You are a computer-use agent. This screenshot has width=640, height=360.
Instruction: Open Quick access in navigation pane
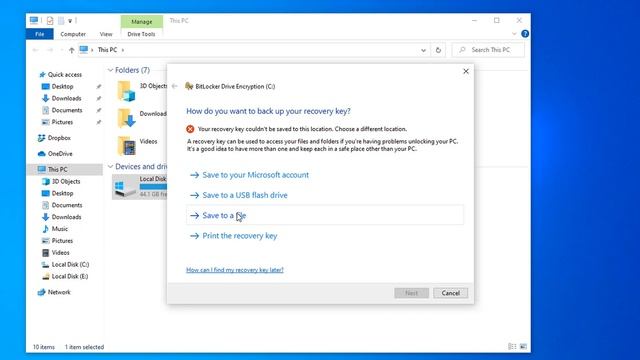click(64, 74)
